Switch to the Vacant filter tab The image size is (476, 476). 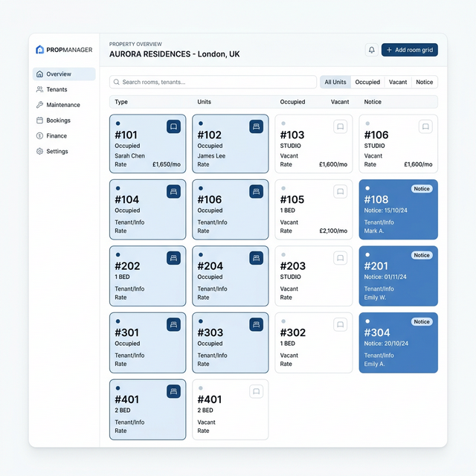(x=398, y=82)
